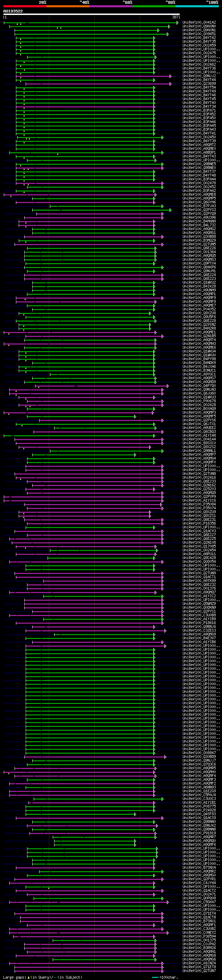Image resolution: width=222 pixels, height=980 pixels.
Task: Select hit label UniRef100_Q2N1B5
Action: coord(199,336)
